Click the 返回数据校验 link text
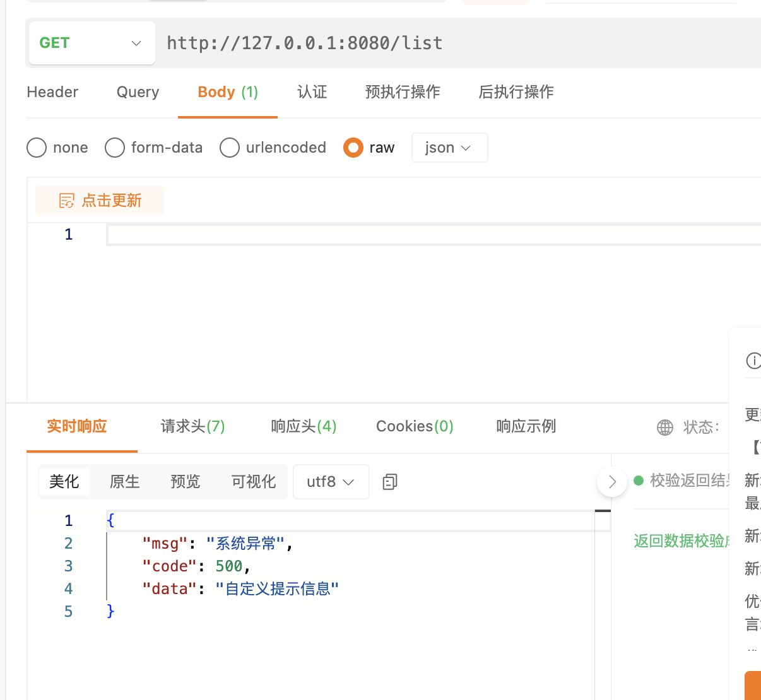The image size is (761, 700). coord(681,541)
